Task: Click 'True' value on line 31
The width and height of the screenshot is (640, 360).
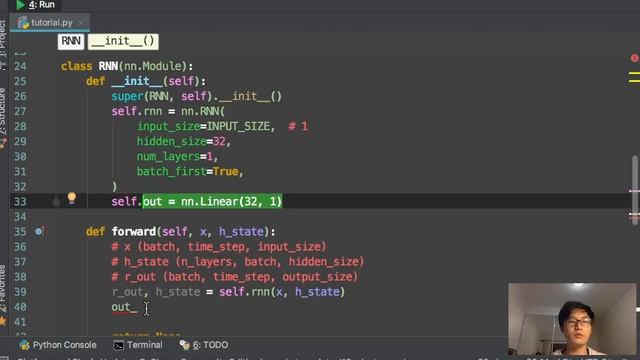Action: tap(226, 172)
